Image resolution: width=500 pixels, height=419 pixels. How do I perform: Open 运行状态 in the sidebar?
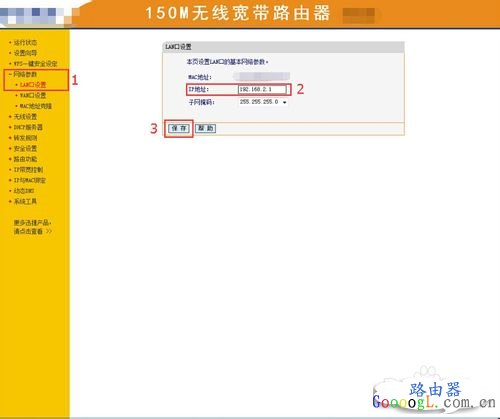click(25, 42)
